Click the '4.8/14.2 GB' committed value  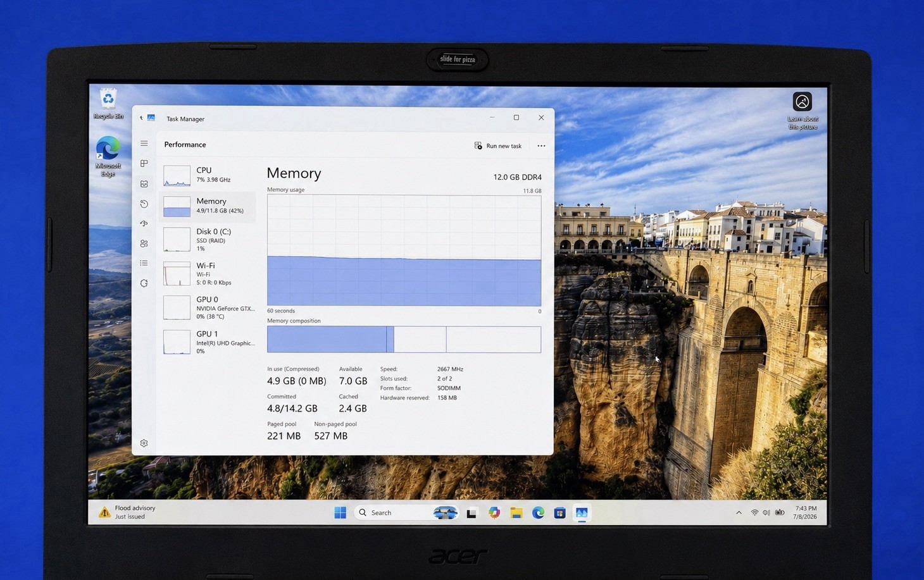click(292, 409)
